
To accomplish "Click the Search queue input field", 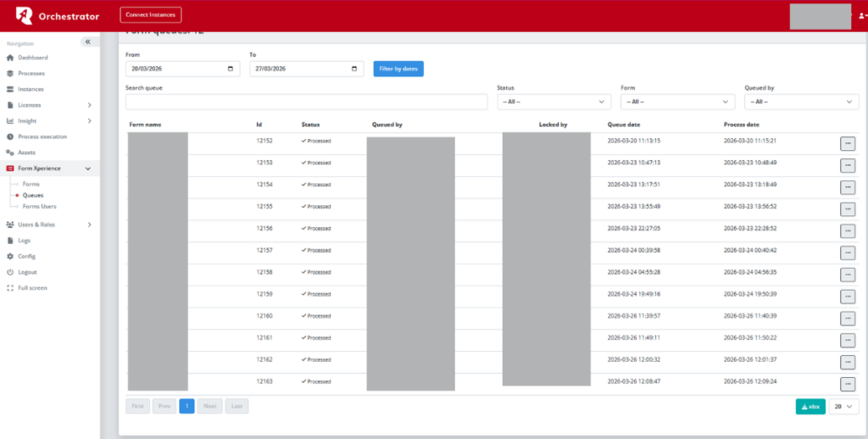I will 306,102.
